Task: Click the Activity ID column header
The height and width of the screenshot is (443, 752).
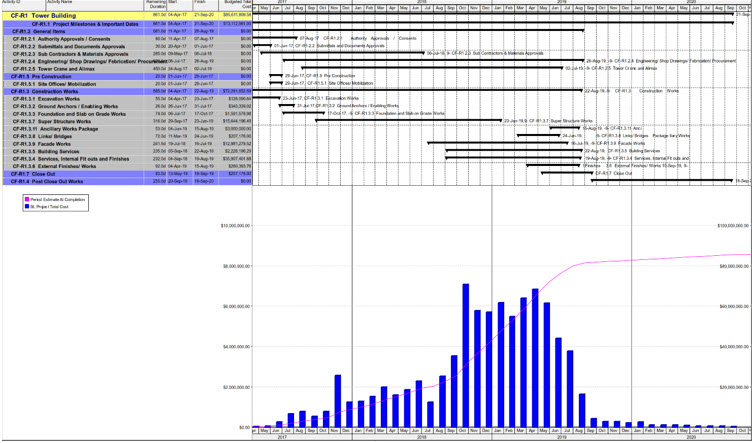Action: tap(23, 5)
